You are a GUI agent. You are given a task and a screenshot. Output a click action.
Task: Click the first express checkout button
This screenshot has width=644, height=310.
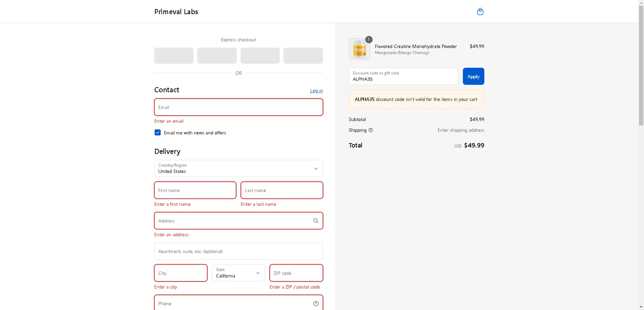(174, 56)
